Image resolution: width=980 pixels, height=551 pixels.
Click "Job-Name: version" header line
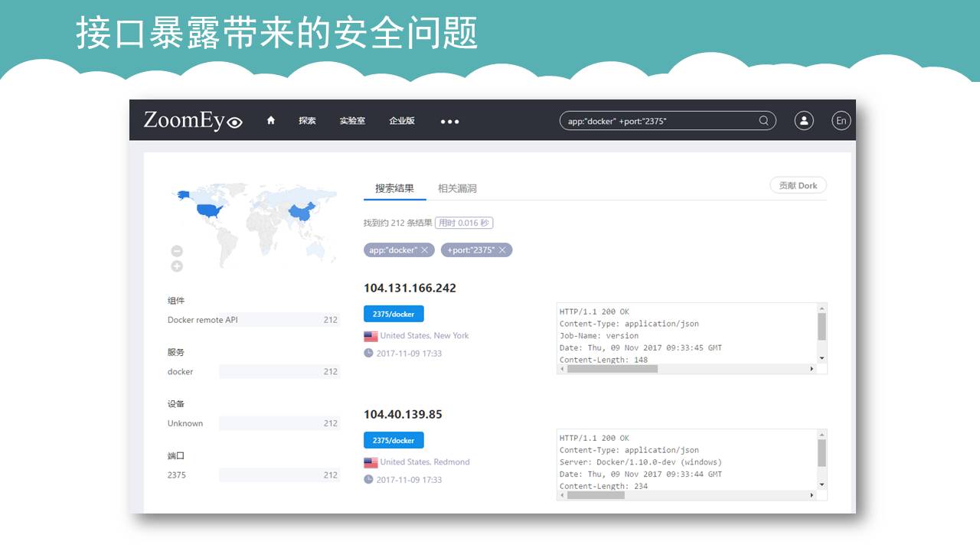599,336
